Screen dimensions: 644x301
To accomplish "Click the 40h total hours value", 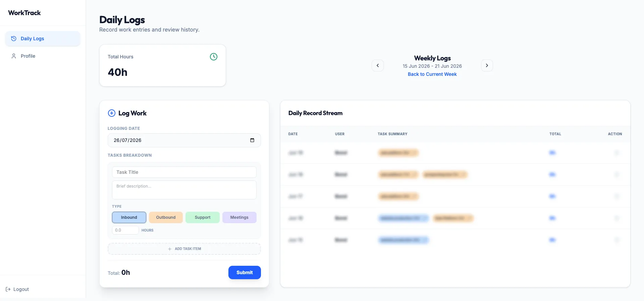I will pyautogui.click(x=118, y=72).
